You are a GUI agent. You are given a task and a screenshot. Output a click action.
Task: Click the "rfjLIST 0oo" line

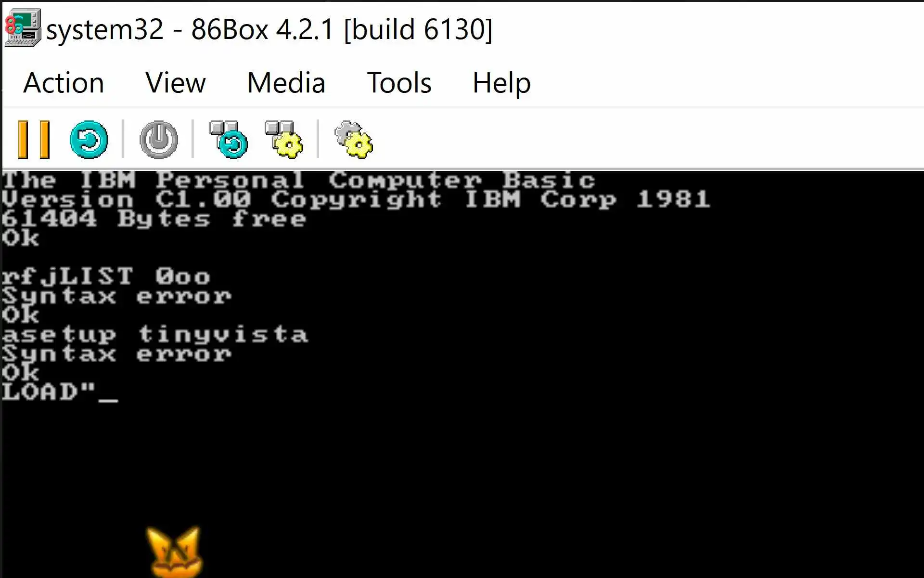click(x=106, y=277)
